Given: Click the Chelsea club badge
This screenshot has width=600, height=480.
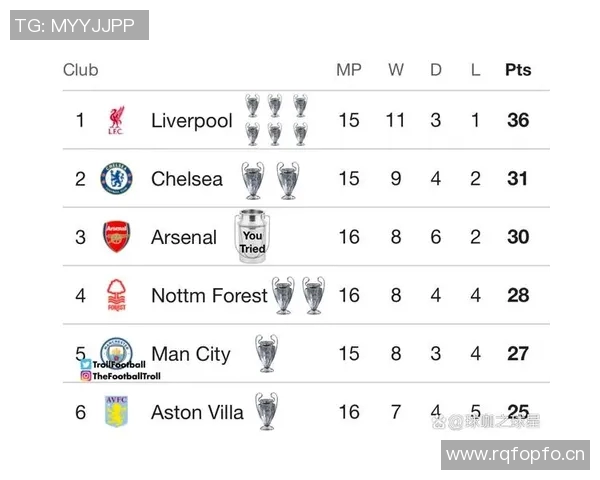Looking at the screenshot, I should pos(116,179).
